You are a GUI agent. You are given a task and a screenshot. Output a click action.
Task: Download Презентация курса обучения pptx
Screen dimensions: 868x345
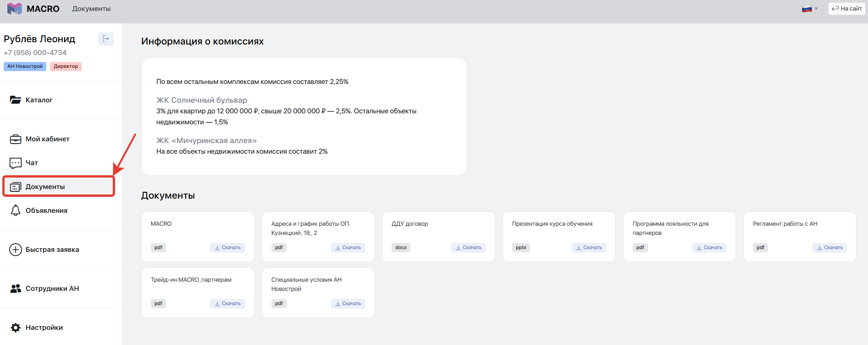[589, 248]
